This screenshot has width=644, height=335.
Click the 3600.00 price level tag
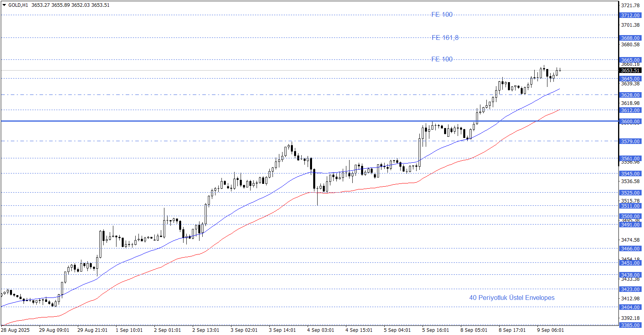pyautogui.click(x=630, y=121)
